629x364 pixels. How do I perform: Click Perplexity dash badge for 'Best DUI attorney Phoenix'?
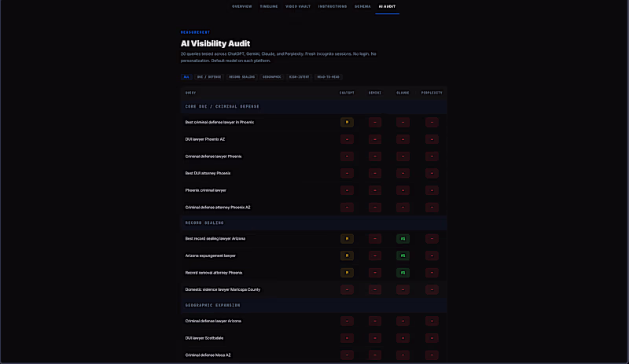(x=432, y=174)
